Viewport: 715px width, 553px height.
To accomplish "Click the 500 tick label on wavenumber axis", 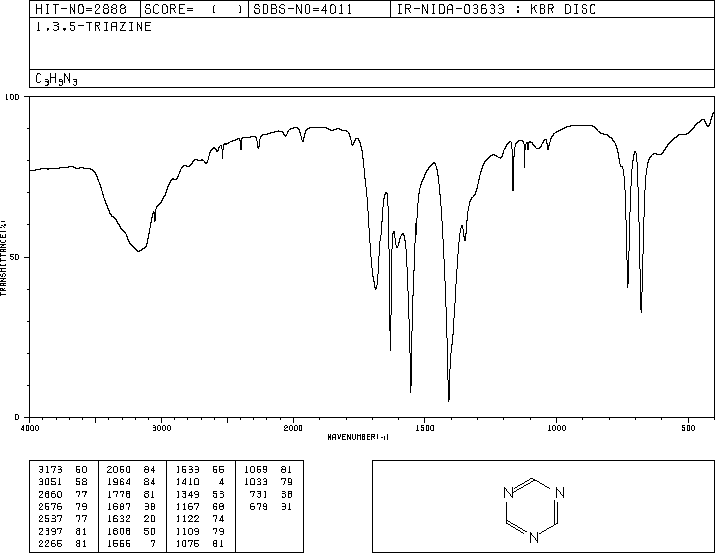I will click(688, 428).
